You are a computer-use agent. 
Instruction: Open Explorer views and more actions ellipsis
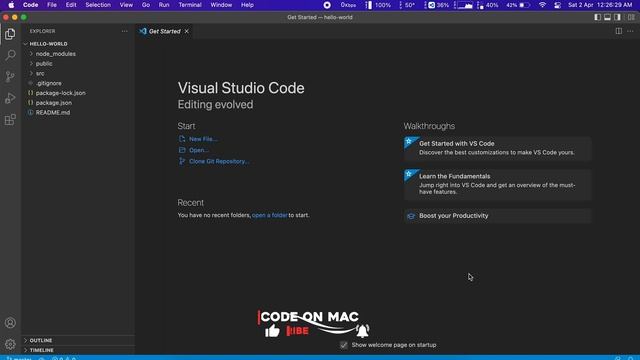(x=124, y=31)
